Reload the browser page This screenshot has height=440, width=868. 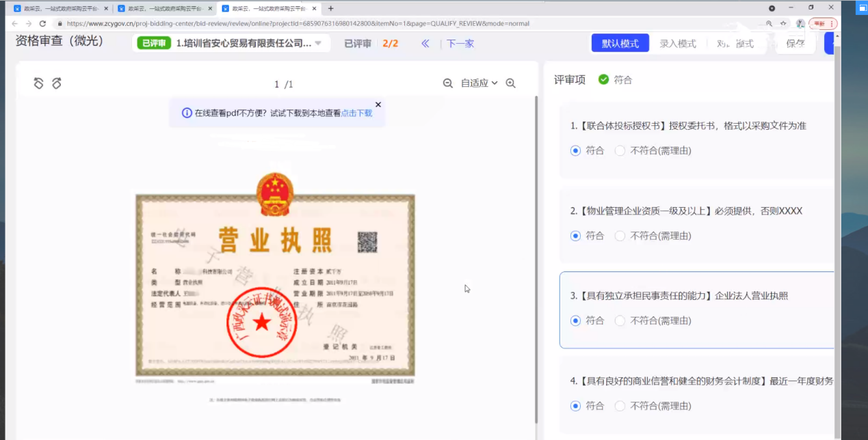point(42,23)
